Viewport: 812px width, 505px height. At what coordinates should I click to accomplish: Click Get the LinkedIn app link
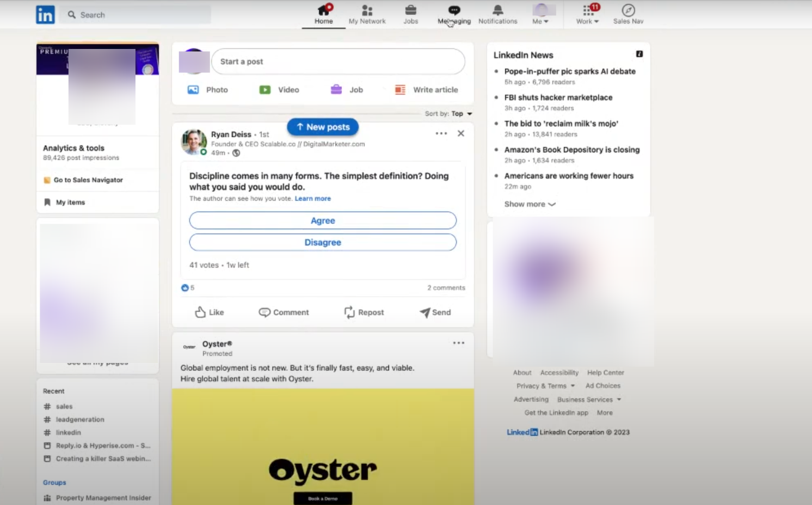tap(556, 413)
